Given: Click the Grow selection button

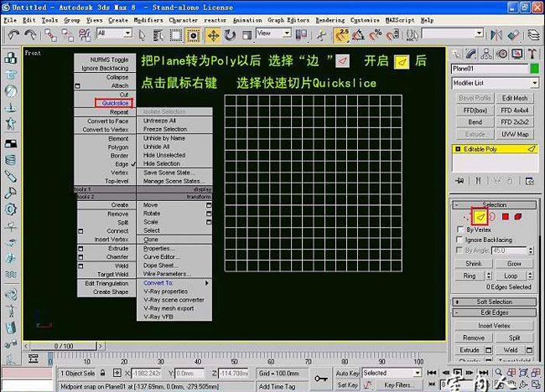Looking at the screenshot, I should (x=514, y=264).
